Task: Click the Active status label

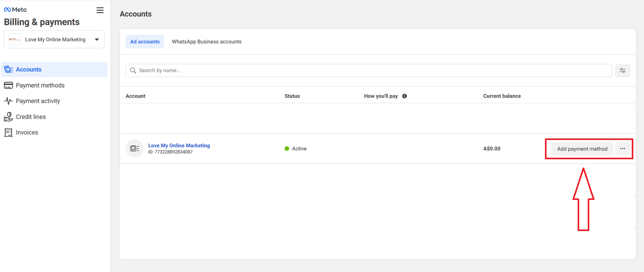Action: click(299, 149)
